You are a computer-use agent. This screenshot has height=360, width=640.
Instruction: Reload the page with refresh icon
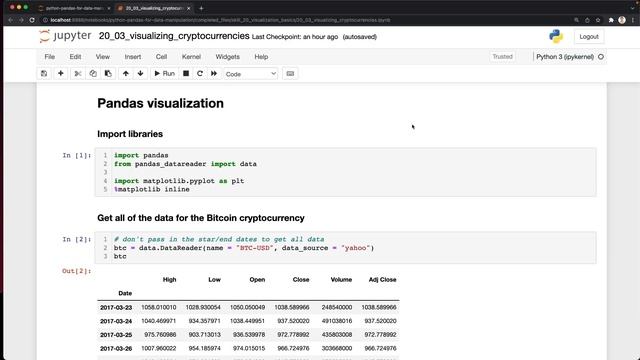coord(32,20)
